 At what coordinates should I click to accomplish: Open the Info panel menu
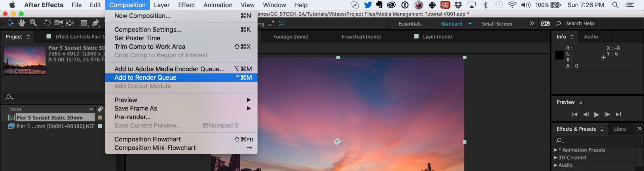pyautogui.click(x=572, y=37)
